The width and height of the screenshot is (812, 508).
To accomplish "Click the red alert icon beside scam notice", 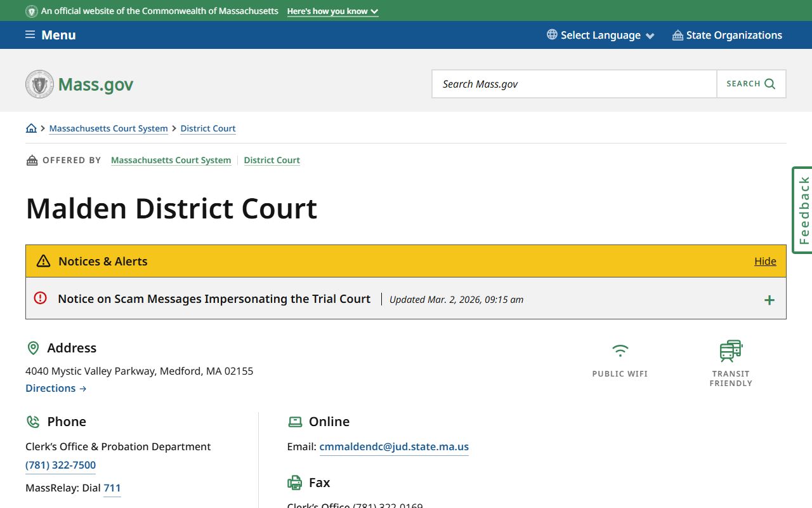I will [x=41, y=298].
